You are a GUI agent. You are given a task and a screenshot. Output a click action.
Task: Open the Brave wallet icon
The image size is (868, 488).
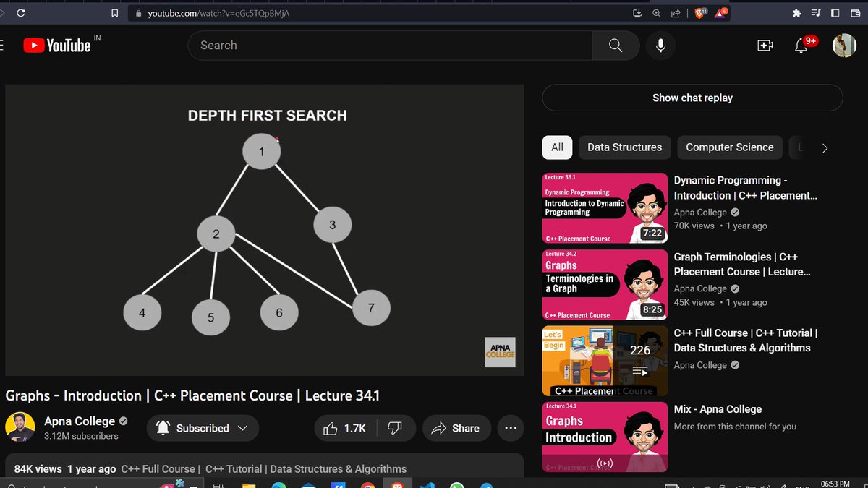pos(854,13)
